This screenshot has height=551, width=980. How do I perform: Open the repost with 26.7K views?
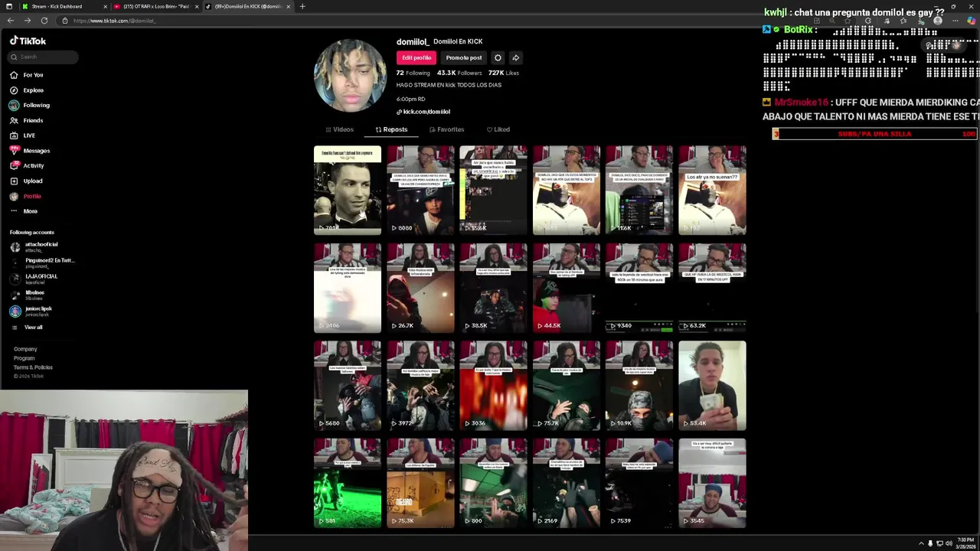coord(420,288)
